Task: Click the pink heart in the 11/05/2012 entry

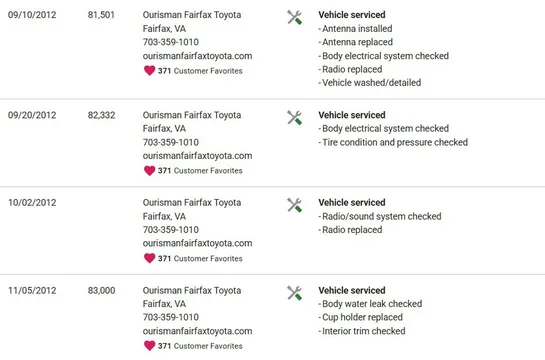Action: 149,346
